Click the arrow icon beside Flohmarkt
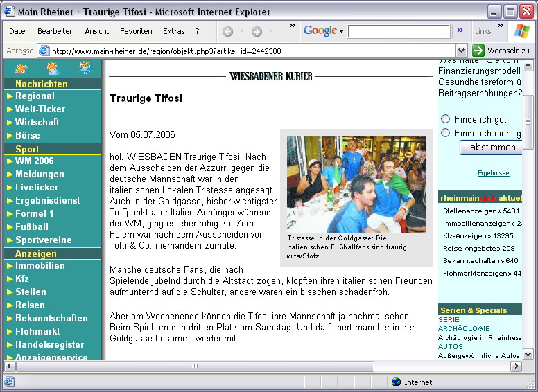The height and width of the screenshot is (392, 538). [x=10, y=332]
